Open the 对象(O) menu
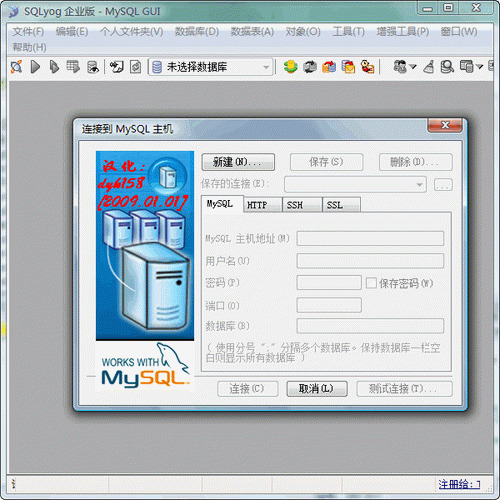500x500 pixels. click(x=303, y=32)
